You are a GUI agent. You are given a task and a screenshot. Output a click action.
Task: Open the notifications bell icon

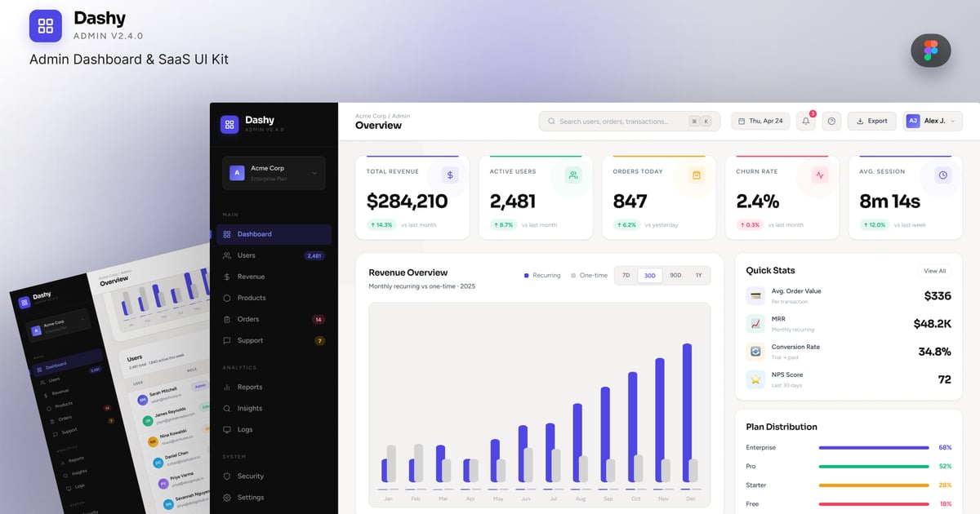click(x=806, y=121)
